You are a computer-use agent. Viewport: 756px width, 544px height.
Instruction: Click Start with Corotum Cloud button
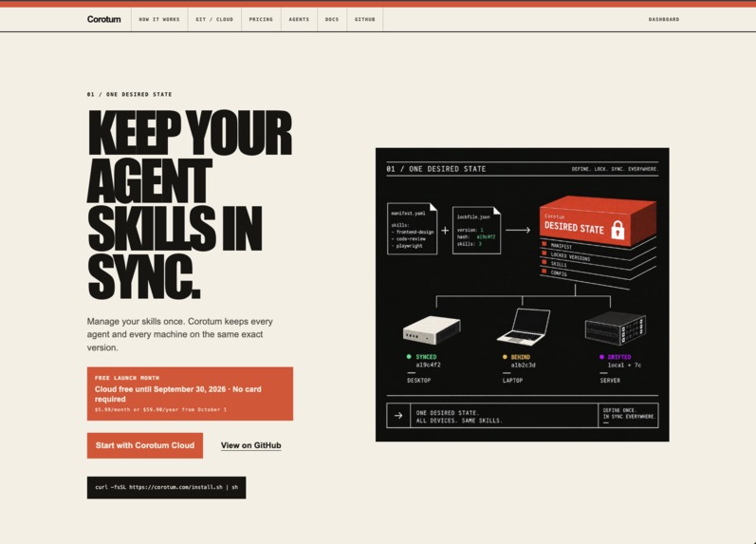click(x=144, y=445)
